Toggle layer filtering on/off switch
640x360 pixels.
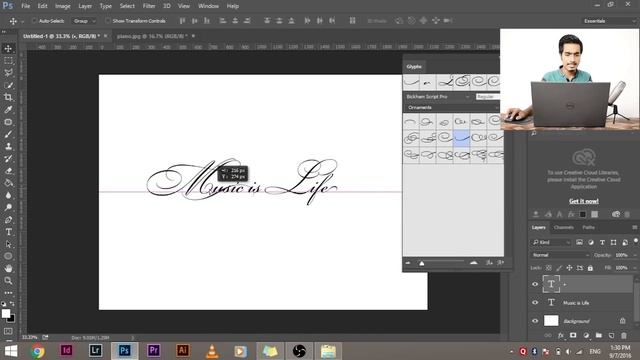(x=636, y=241)
